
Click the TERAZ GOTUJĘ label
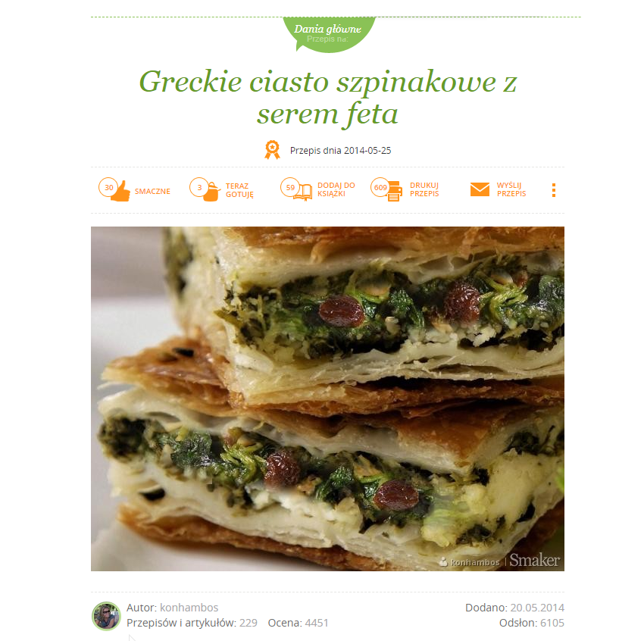[239, 190]
